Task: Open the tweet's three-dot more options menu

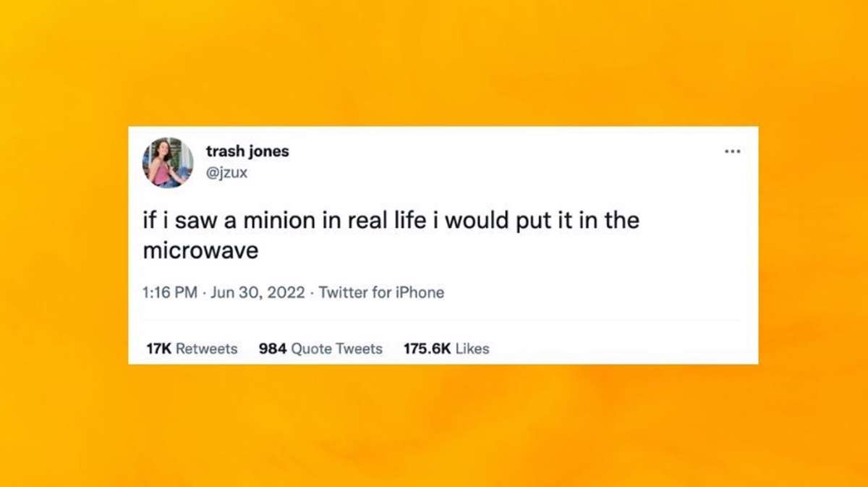Action: pyautogui.click(x=732, y=151)
